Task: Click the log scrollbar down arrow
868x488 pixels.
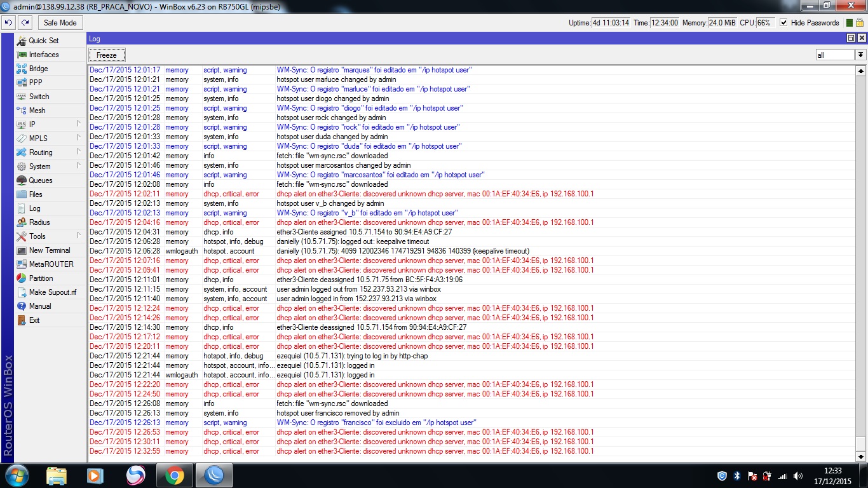Action: coord(861,456)
